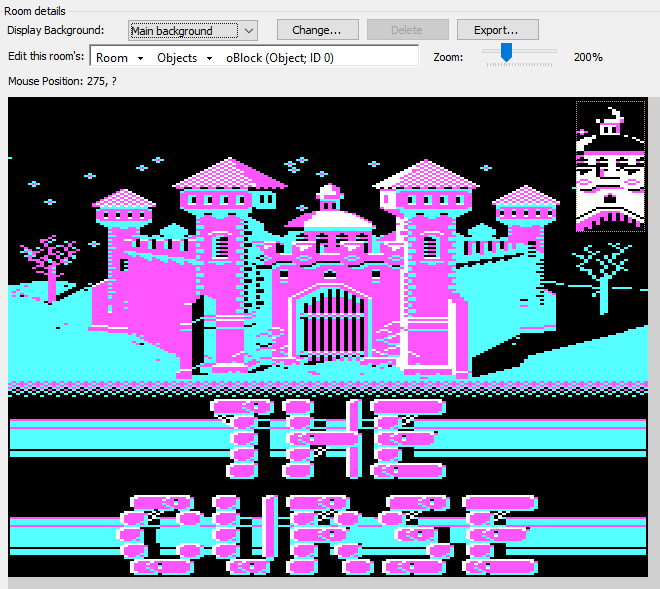Viewport: 660px width, 589px height.
Task: Click the castle gate in the room background
Action: pos(333,322)
